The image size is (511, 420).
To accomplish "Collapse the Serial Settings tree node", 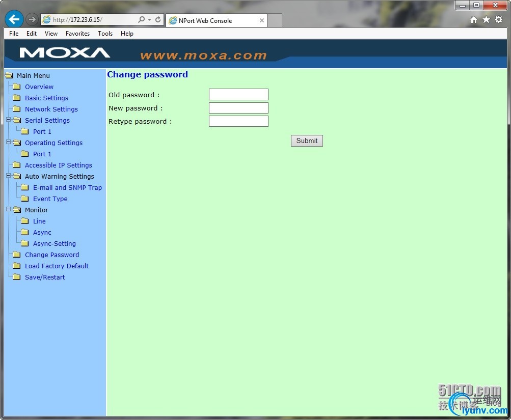I will point(9,120).
